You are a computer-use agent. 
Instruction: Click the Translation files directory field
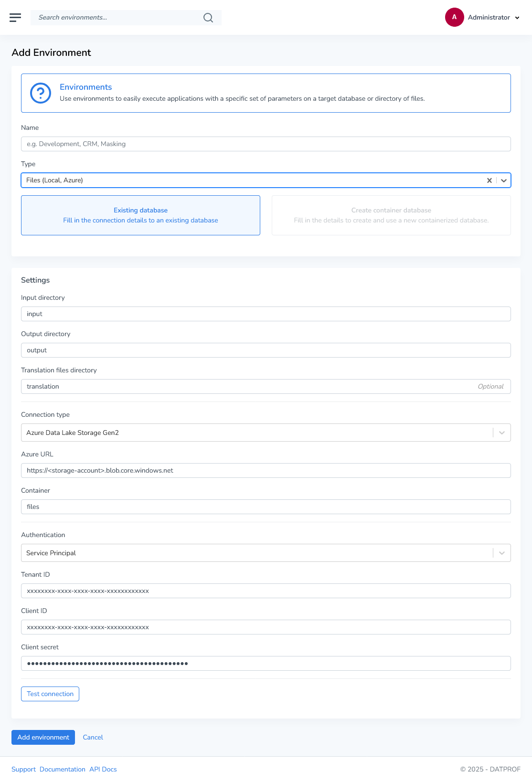266,387
